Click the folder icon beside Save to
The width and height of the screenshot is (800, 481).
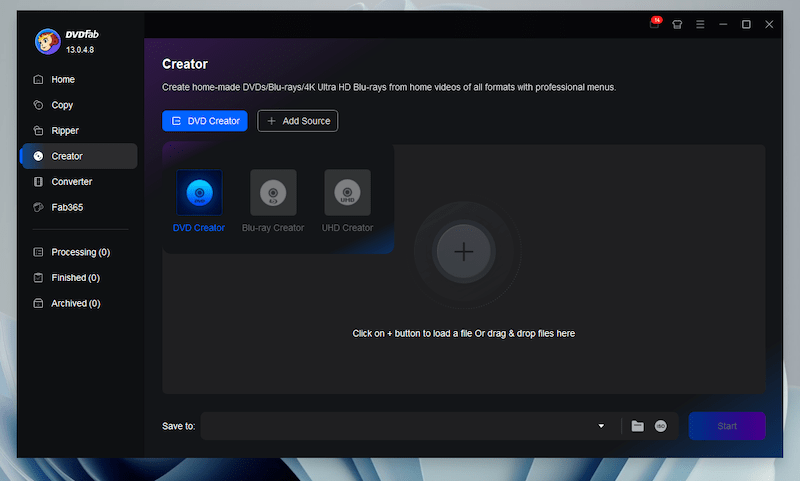coord(638,426)
